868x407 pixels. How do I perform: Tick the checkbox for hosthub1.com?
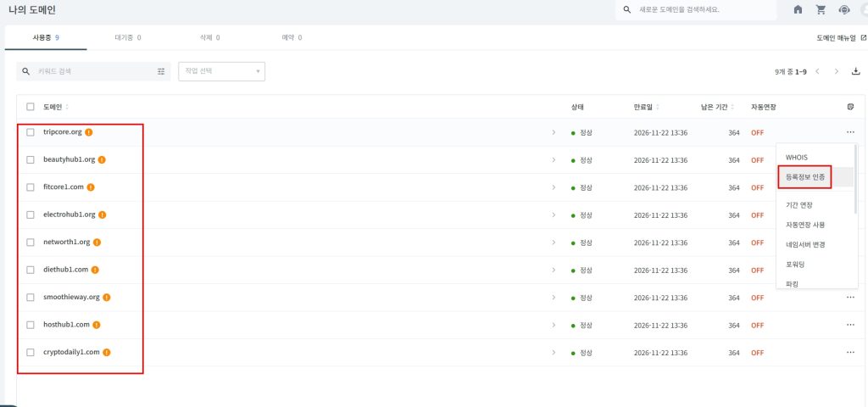coord(31,325)
